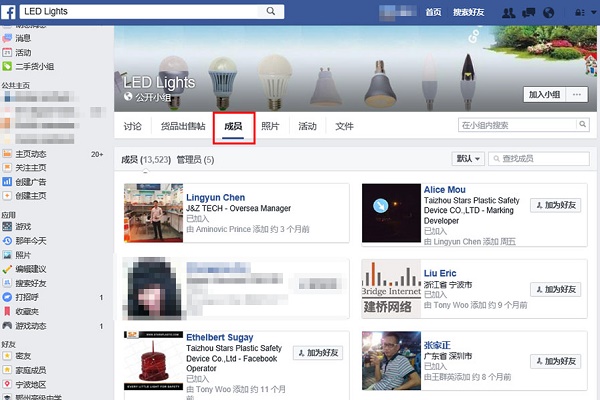The width and height of the screenshot is (600, 400).
Task: Click Liu Eric's Bridge Internet thumbnail
Action: (x=391, y=289)
